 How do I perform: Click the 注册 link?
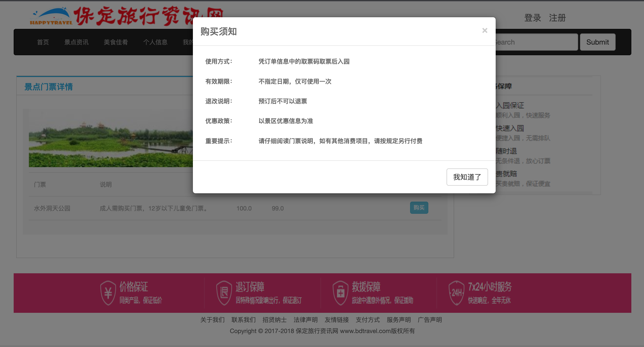tap(557, 18)
